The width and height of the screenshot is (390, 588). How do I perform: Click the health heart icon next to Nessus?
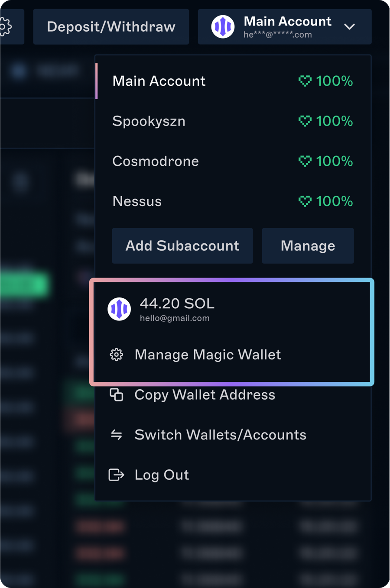305,201
